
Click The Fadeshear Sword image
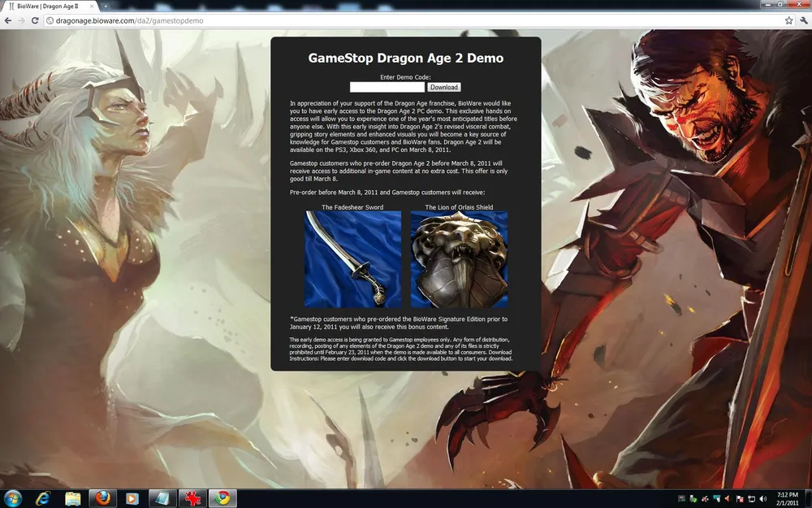tap(352, 259)
